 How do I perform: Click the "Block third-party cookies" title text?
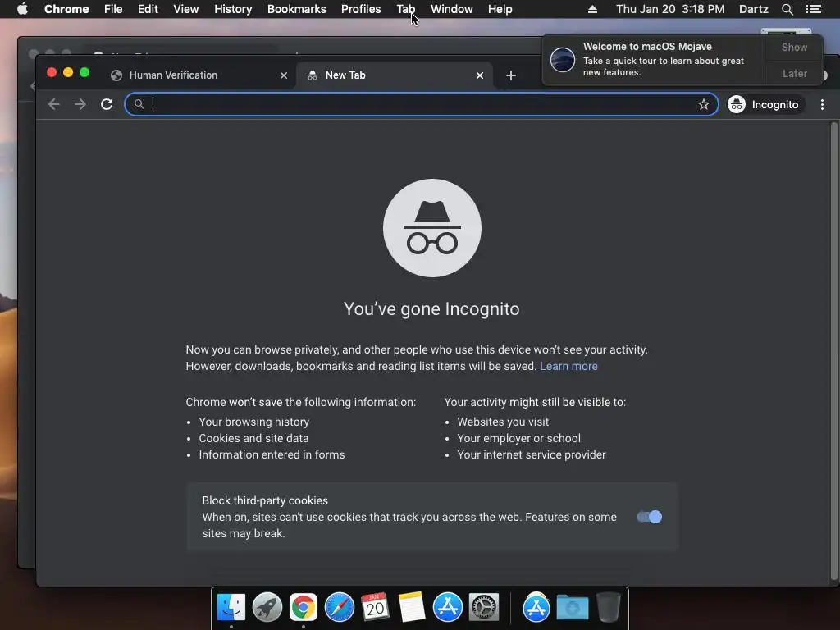[265, 501]
